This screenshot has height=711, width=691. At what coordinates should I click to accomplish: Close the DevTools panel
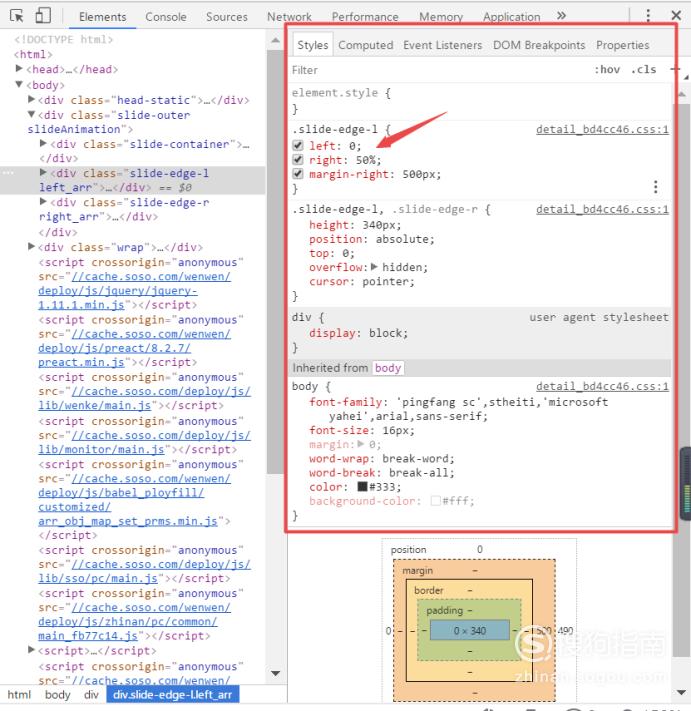676,16
